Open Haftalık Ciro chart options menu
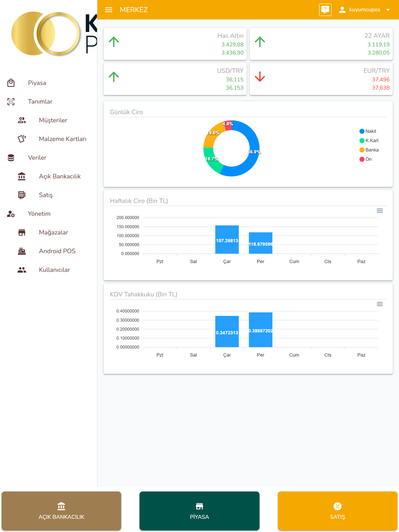The height and width of the screenshot is (532, 399). click(380, 211)
